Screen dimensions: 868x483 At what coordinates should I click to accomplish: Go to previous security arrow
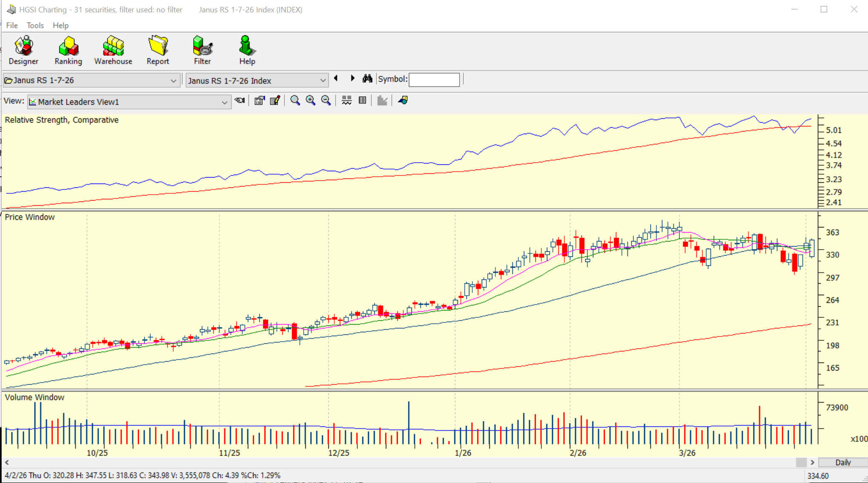point(336,78)
